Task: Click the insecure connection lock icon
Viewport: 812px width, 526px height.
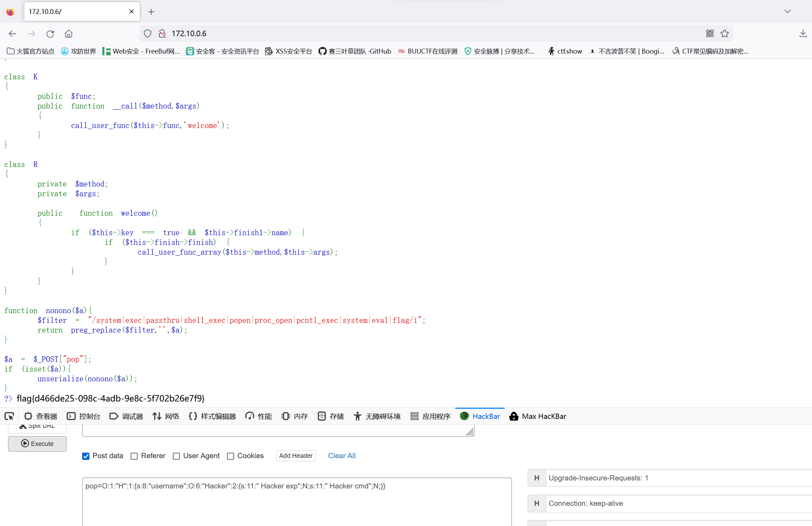Action: click(162, 33)
